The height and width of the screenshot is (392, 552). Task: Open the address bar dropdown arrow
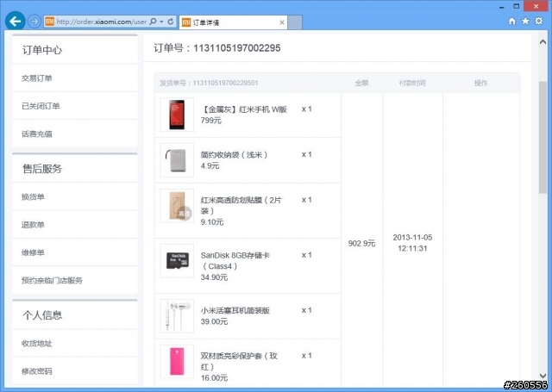coord(161,22)
